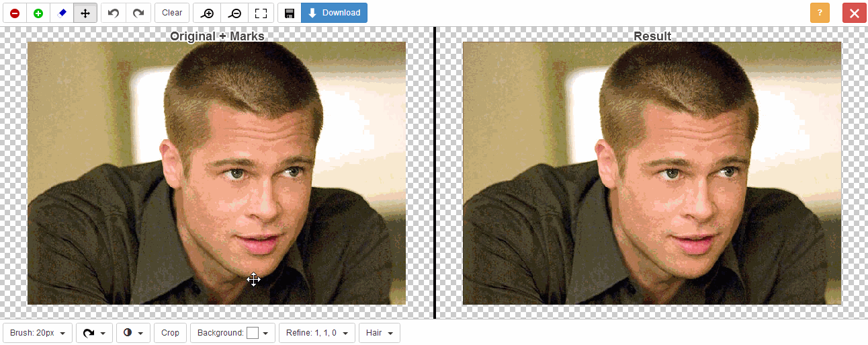Open the Refine settings dropdown

pyautogui.click(x=317, y=333)
